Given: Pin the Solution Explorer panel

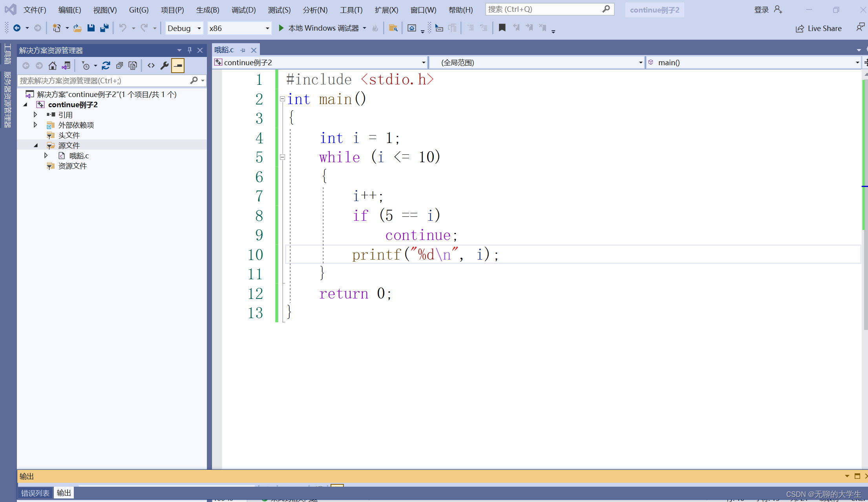Looking at the screenshot, I should pyautogui.click(x=190, y=50).
